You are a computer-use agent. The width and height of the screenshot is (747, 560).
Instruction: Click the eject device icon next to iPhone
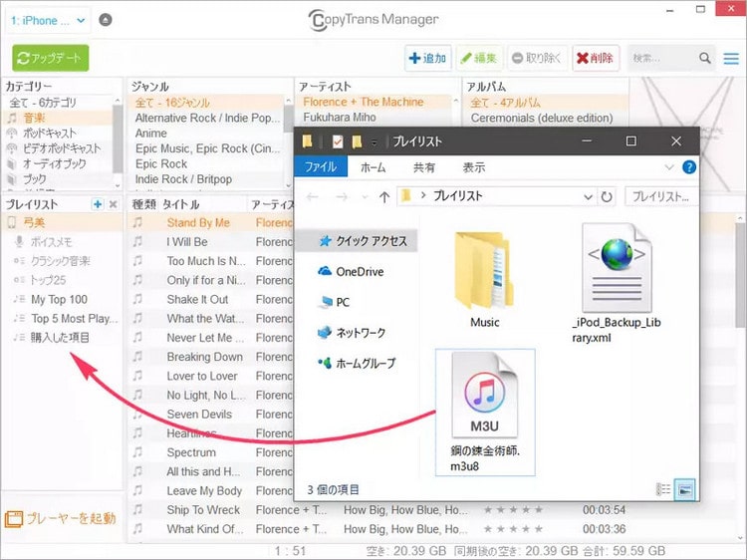[x=106, y=20]
